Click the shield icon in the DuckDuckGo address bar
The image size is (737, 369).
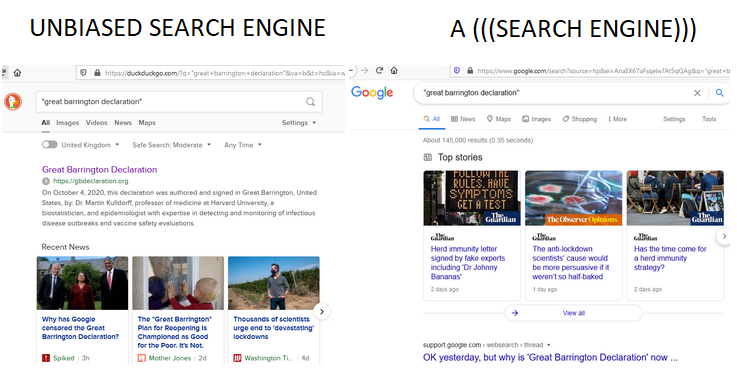coord(83,73)
